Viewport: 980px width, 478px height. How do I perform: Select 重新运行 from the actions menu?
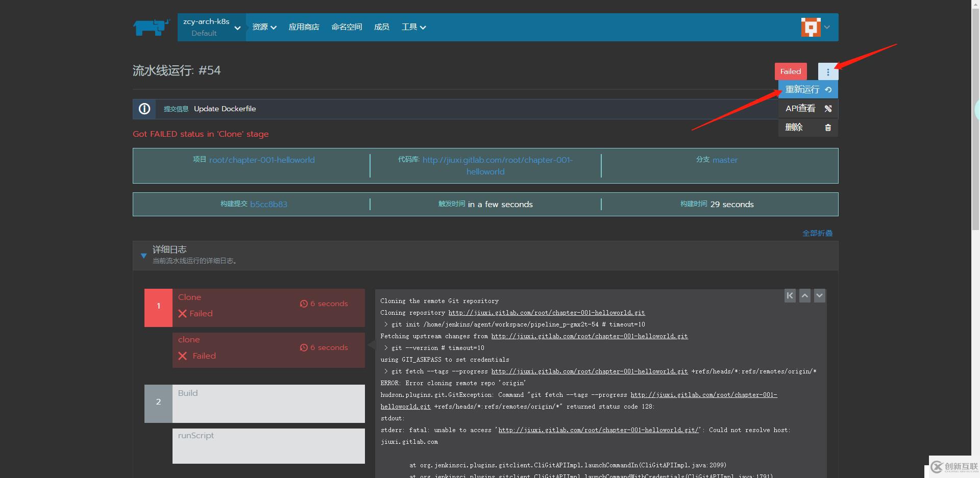[x=808, y=89]
